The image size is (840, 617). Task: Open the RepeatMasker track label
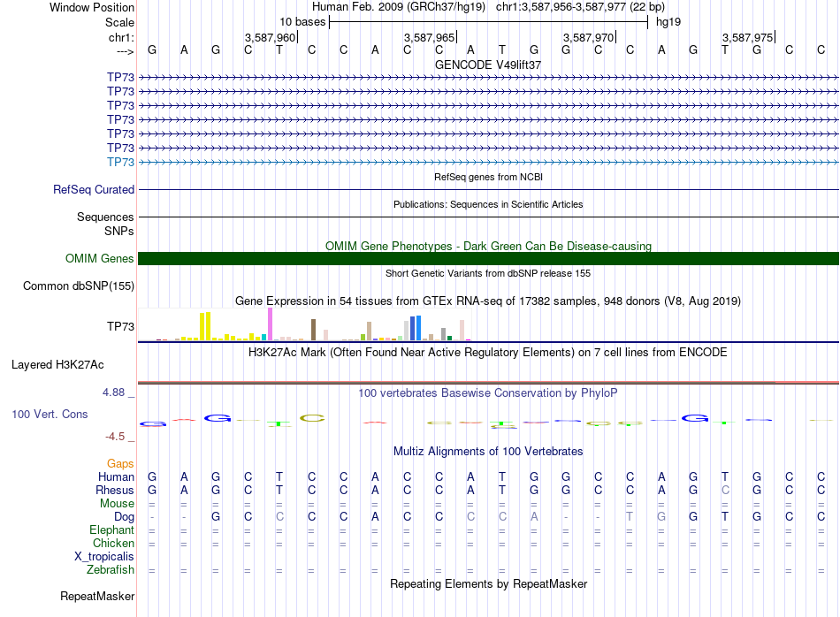97,597
